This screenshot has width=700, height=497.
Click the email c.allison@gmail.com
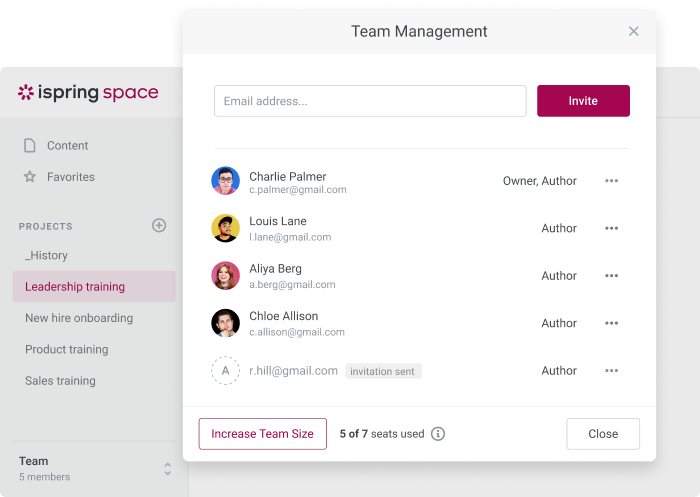coord(297,332)
